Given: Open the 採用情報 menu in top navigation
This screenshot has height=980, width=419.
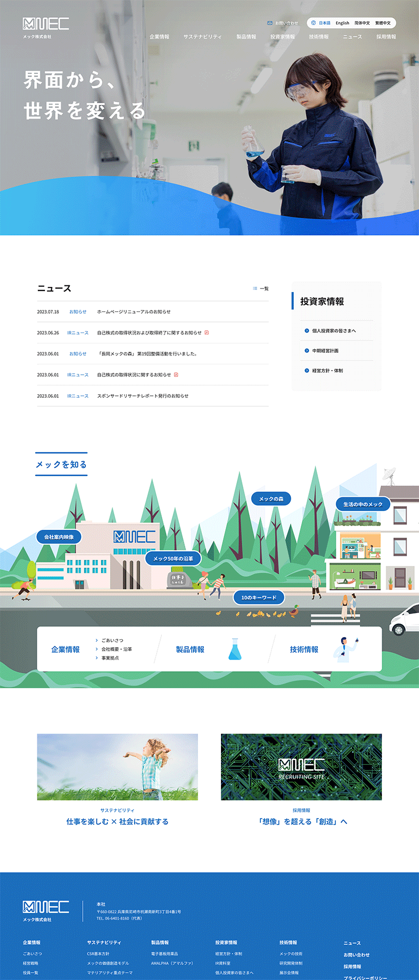Looking at the screenshot, I should [386, 37].
